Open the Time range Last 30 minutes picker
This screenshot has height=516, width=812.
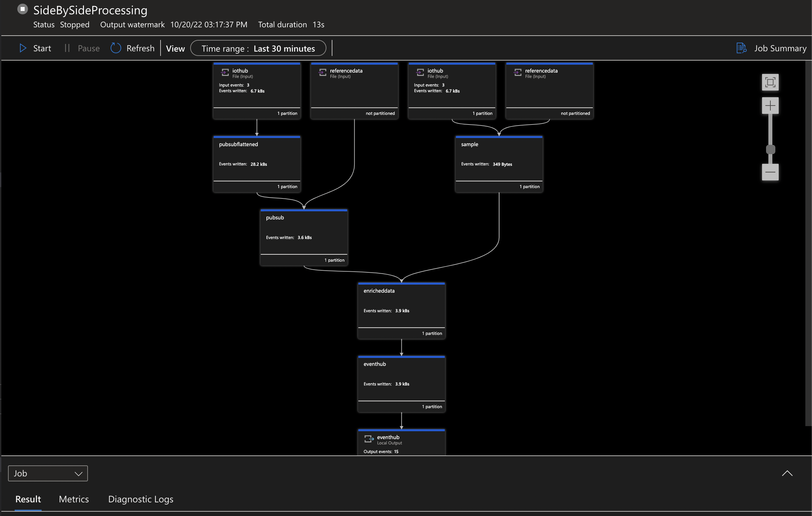258,48
